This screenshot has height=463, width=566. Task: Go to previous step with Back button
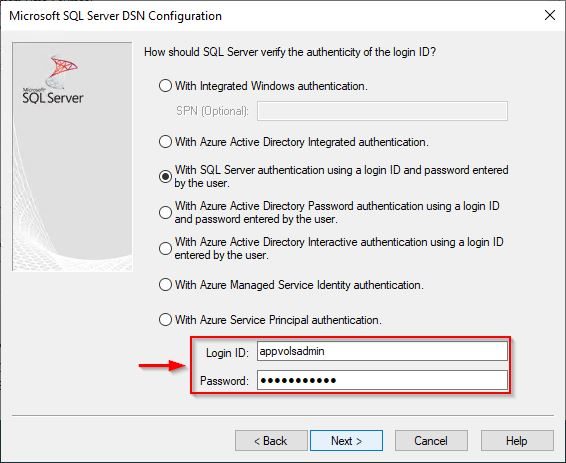click(271, 441)
